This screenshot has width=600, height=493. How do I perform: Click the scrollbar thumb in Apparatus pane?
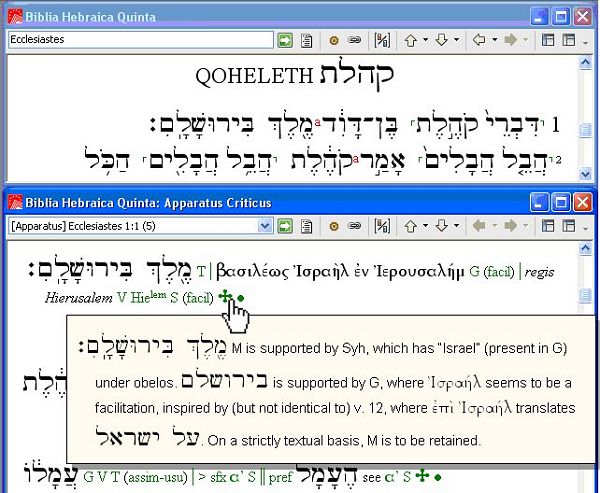tap(585, 295)
